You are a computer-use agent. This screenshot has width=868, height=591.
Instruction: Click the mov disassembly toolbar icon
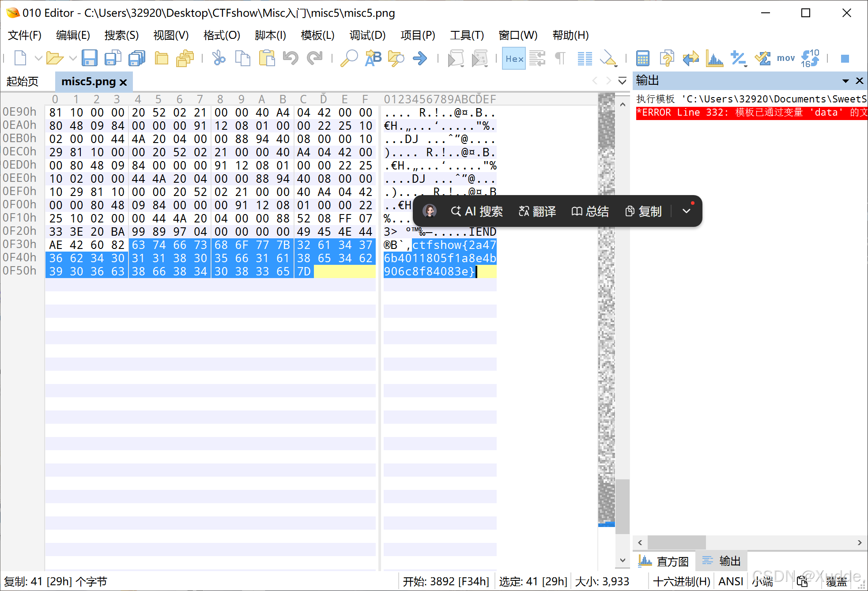[x=786, y=58]
